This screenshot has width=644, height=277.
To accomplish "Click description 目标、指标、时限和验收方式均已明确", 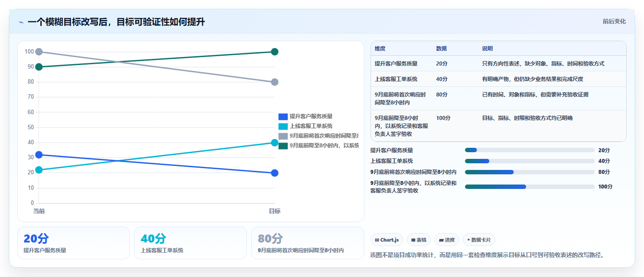I will [527, 118].
